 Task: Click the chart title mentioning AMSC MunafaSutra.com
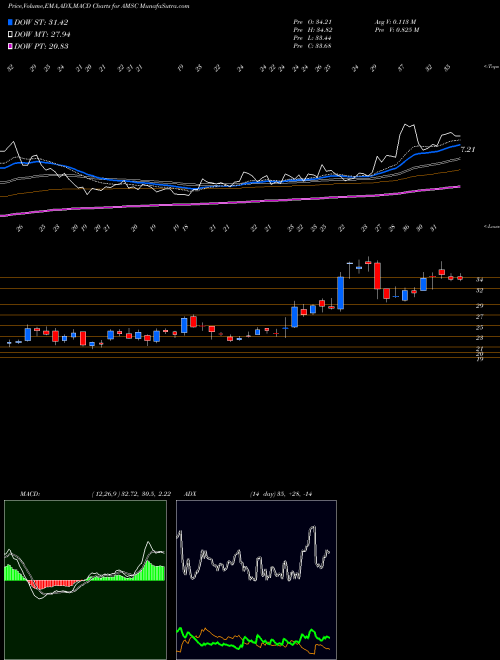98,6
